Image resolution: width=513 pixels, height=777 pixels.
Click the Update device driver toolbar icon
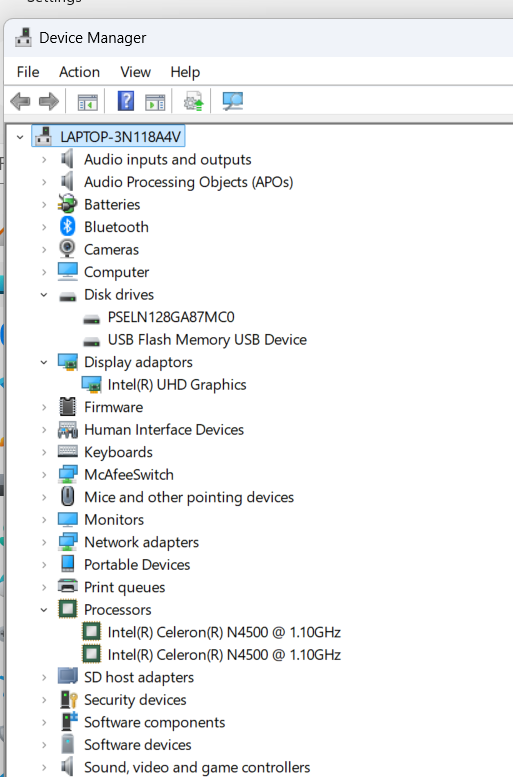click(x=193, y=102)
